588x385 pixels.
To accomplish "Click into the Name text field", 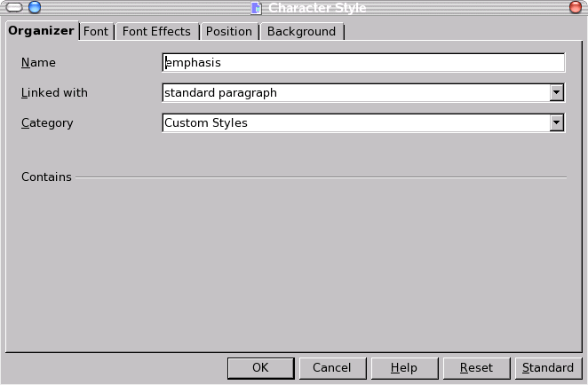I will [363, 63].
